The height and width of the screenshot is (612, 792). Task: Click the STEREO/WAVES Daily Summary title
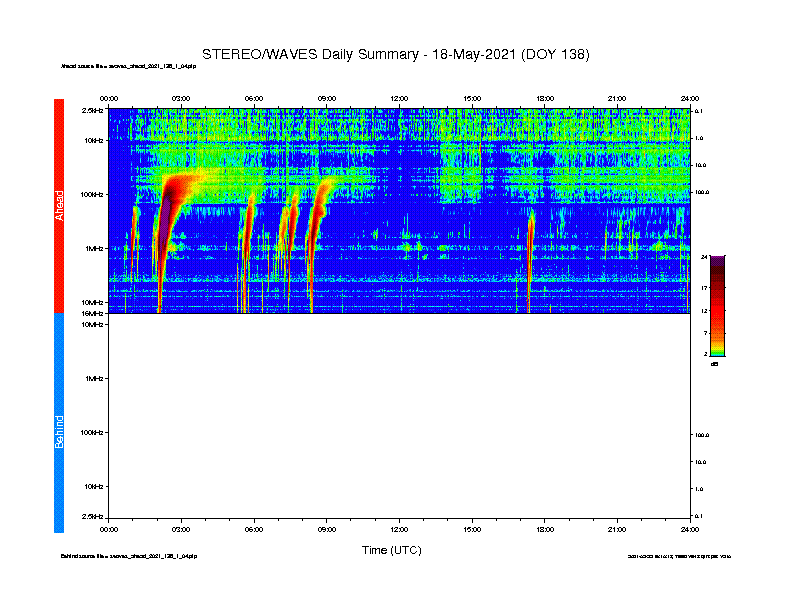(395, 55)
